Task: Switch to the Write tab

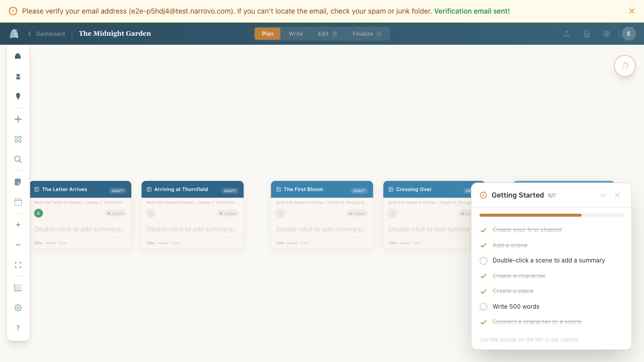Action: (x=295, y=33)
